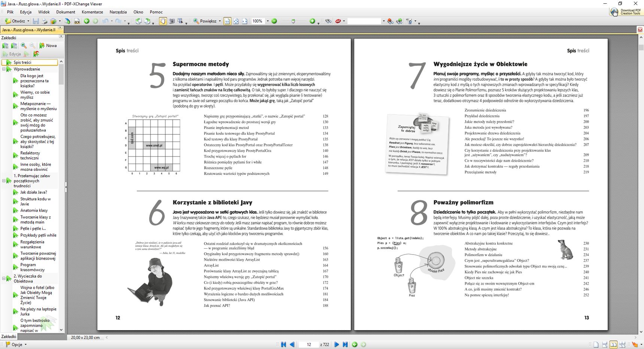Viewport: 644px width, 349px height.
Task: Click the page number input field
Action: (309, 345)
